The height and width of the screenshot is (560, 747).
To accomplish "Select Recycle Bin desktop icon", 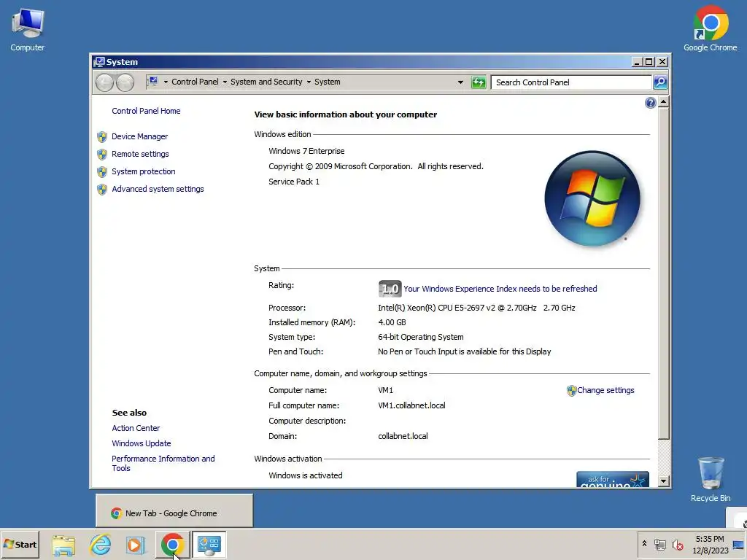I will tap(711, 479).
